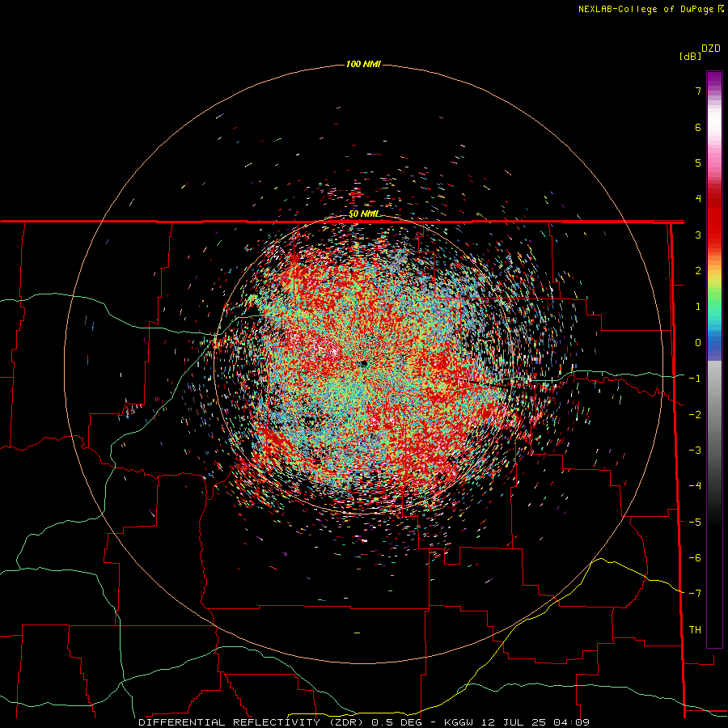Image resolution: width=728 pixels, height=728 pixels.
Task: Click the KGGW radar station identifier
Action: (x=459, y=722)
